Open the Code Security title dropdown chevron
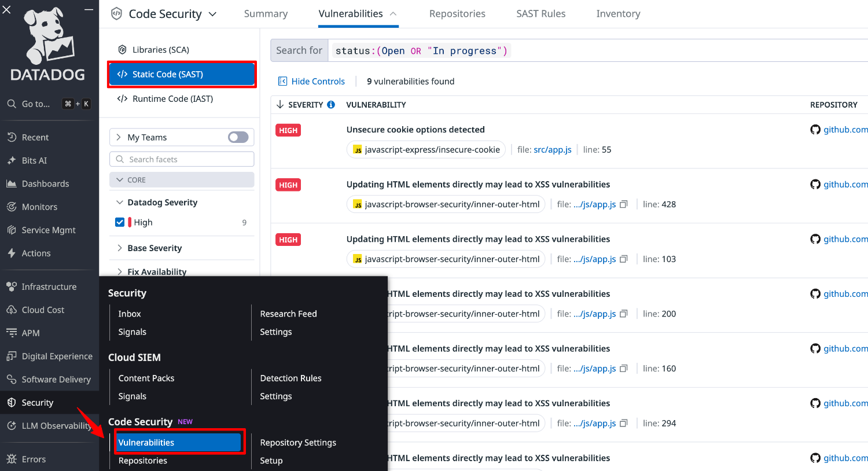 [x=212, y=14]
